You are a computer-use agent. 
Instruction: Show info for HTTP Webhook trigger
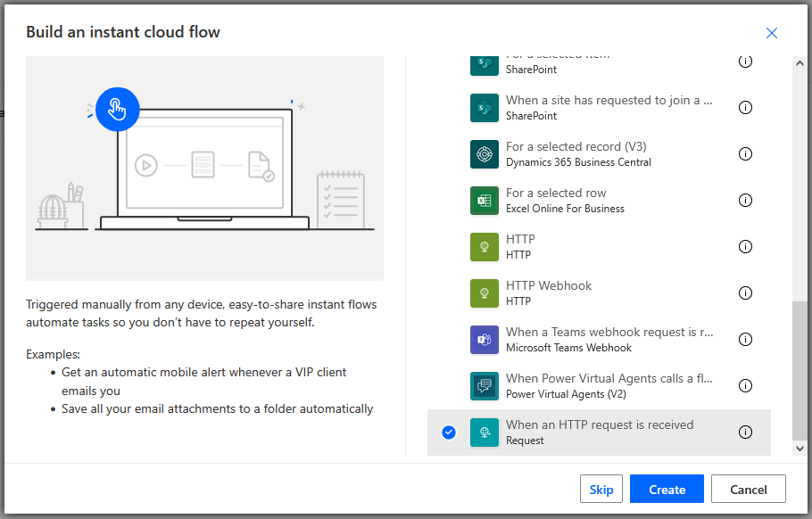point(745,292)
